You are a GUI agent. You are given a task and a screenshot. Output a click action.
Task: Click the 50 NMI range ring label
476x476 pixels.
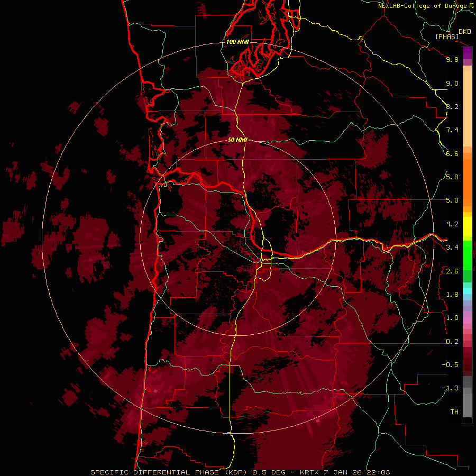[237, 140]
